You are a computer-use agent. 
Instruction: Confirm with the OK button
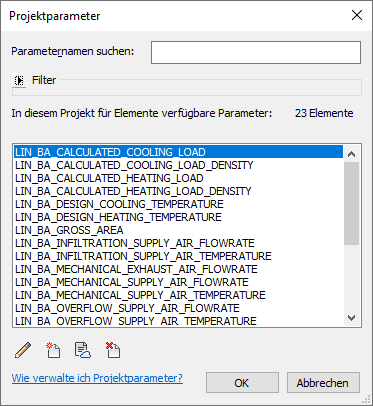point(242,383)
